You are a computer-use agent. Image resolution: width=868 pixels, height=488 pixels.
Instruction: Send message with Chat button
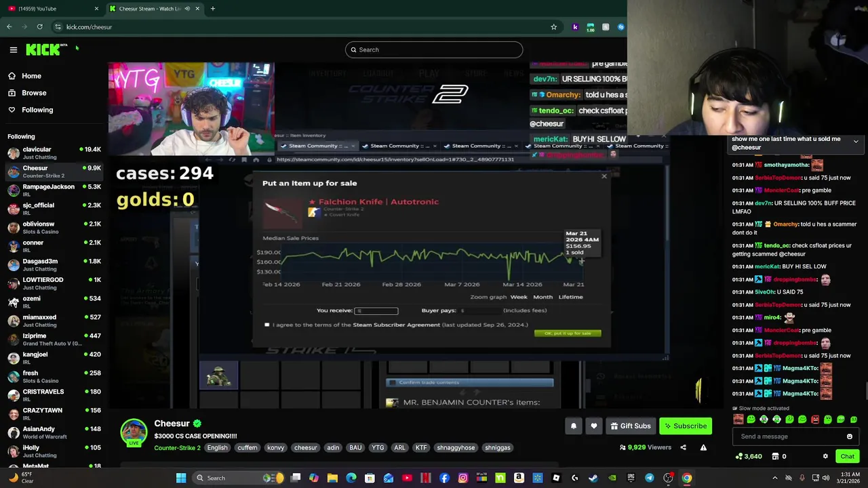pyautogui.click(x=848, y=456)
